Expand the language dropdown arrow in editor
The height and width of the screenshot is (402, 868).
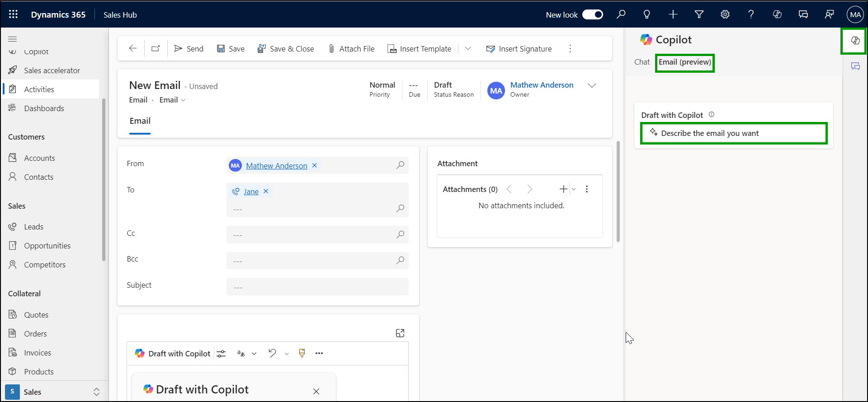(x=254, y=354)
